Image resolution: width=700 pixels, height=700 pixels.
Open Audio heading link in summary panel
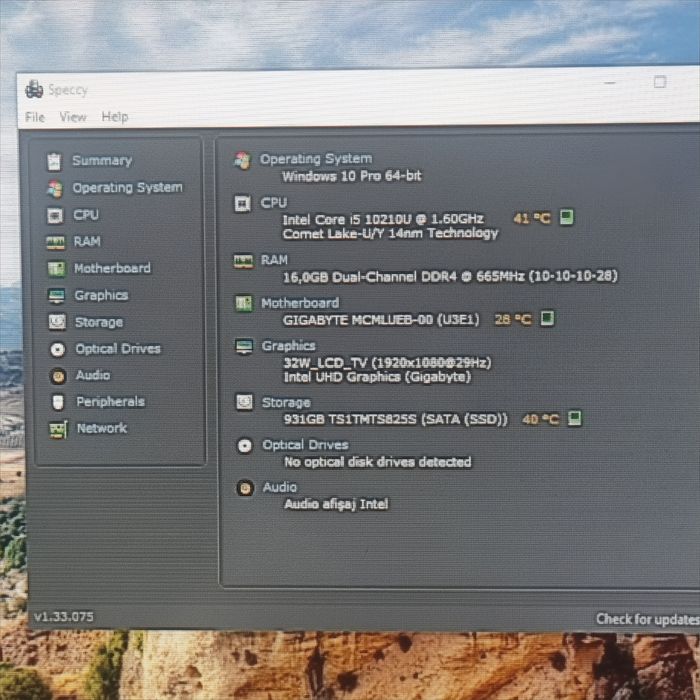tap(279, 487)
